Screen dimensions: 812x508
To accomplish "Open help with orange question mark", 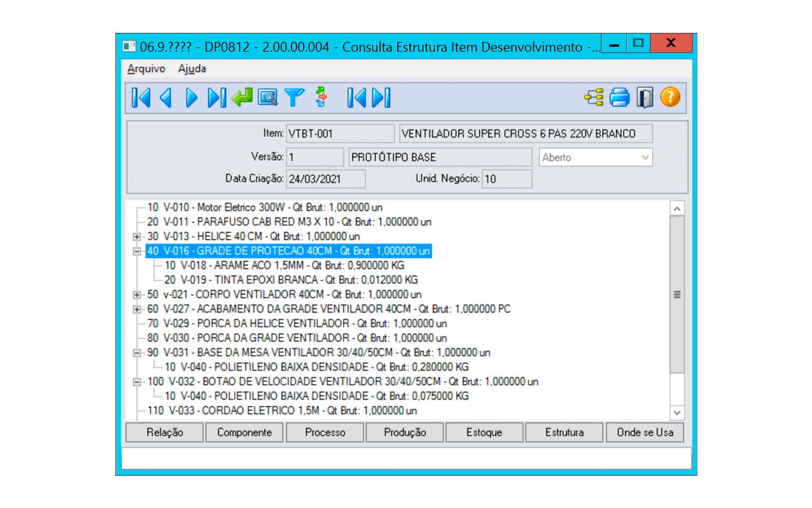I will point(670,97).
